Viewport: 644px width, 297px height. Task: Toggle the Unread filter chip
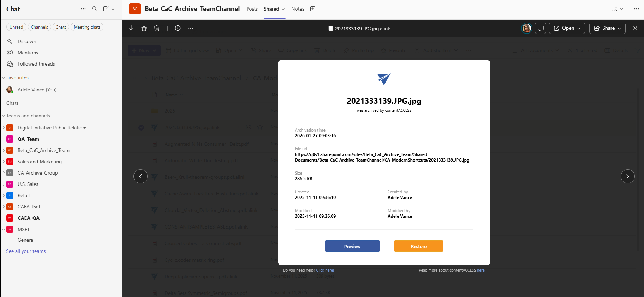[16, 27]
